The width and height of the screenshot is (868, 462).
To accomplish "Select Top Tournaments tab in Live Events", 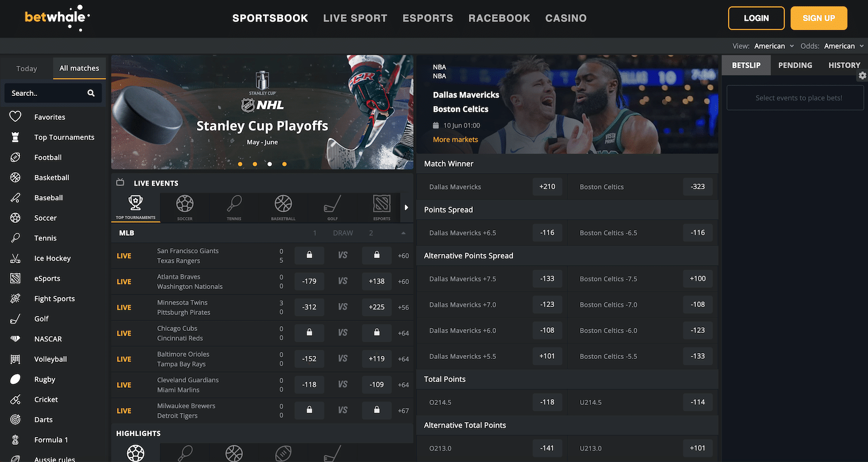I will 136,208.
